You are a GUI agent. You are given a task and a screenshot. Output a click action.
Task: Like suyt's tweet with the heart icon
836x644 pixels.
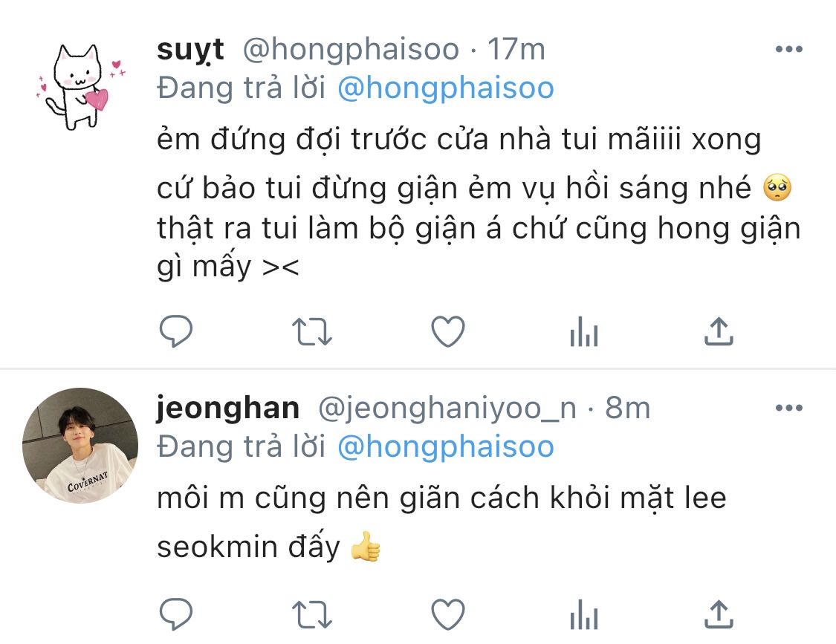click(448, 331)
